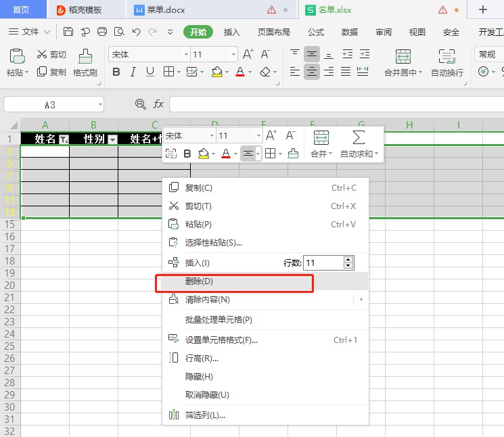The height and width of the screenshot is (437, 504).
Task: Toggle the 自动换行 wrap text button
Action: [446, 63]
